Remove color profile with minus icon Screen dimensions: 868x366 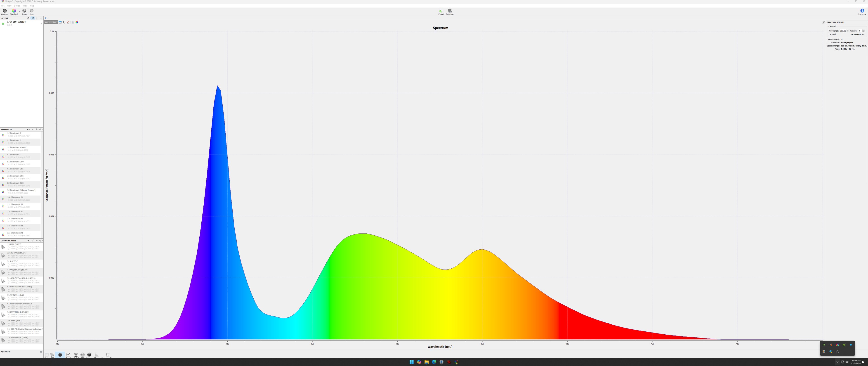click(37, 240)
